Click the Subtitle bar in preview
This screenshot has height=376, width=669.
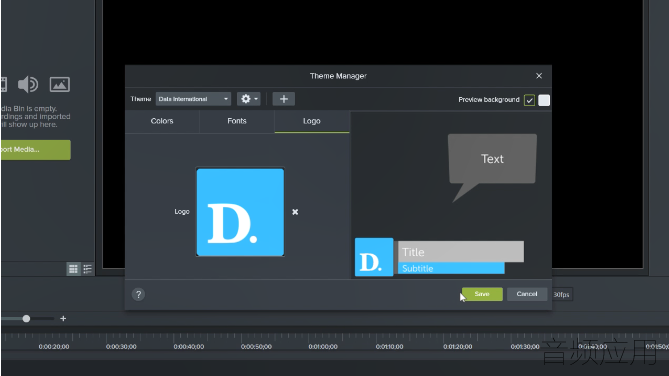[451, 268]
